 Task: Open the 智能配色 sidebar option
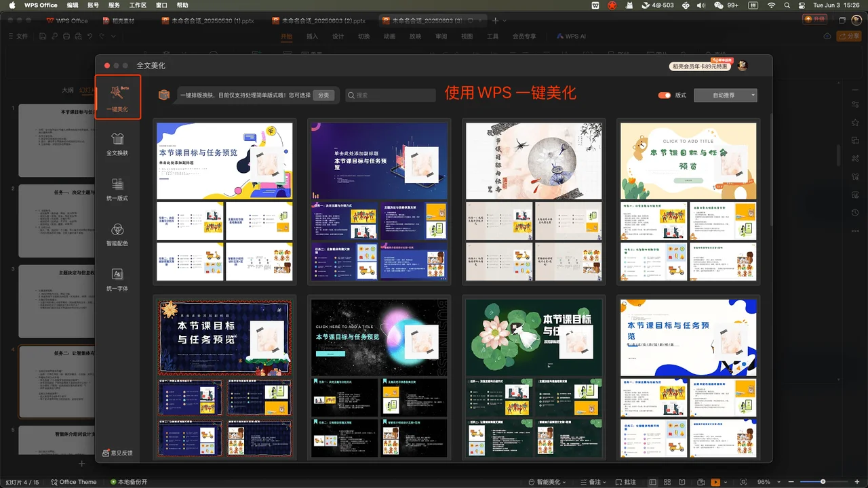[117, 235]
